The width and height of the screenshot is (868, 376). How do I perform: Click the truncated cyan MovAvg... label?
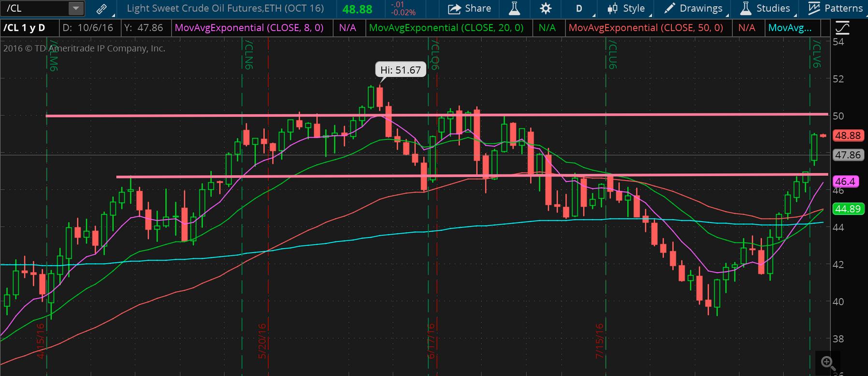[790, 28]
